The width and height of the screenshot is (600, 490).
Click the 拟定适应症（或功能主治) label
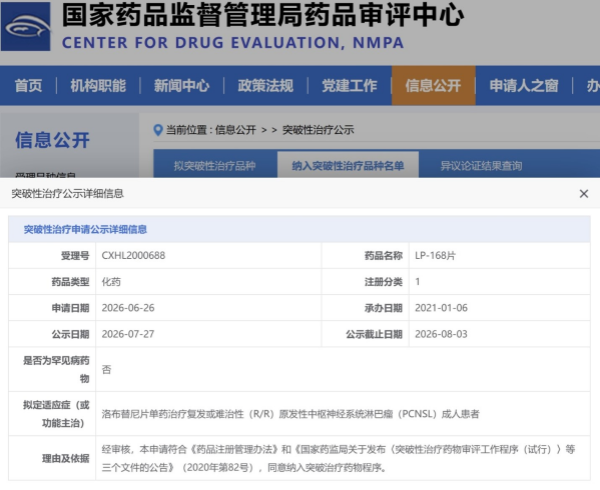pos(56,414)
